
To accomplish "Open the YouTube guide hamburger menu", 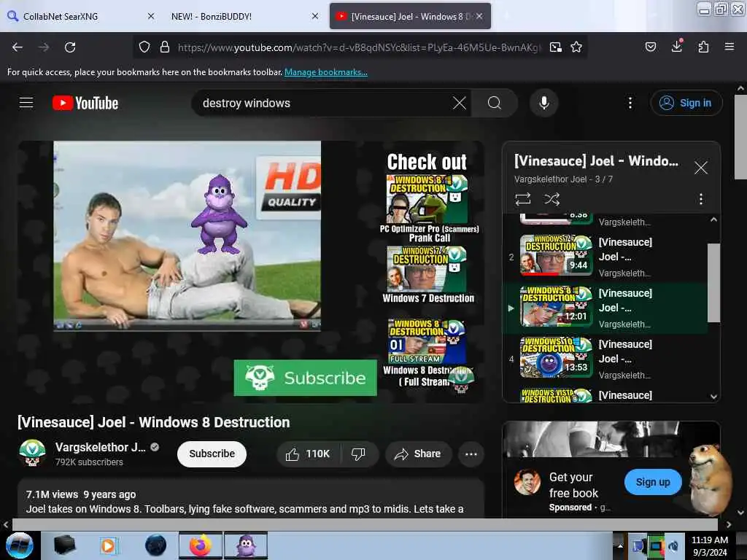I will 26,103.
